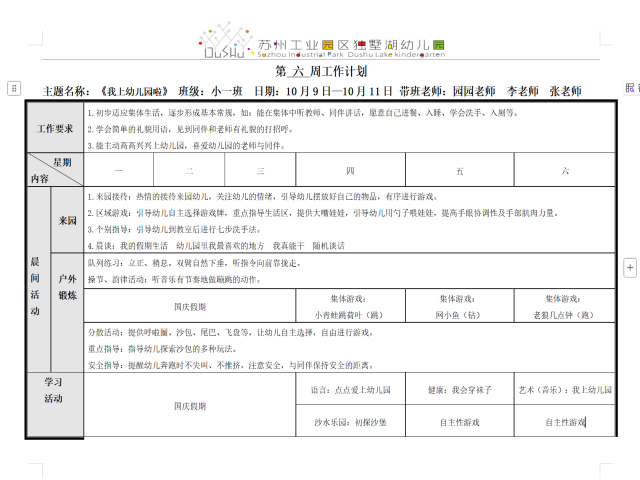Click the weekday column header 六
Screen dimensions: 640x480
565,171
